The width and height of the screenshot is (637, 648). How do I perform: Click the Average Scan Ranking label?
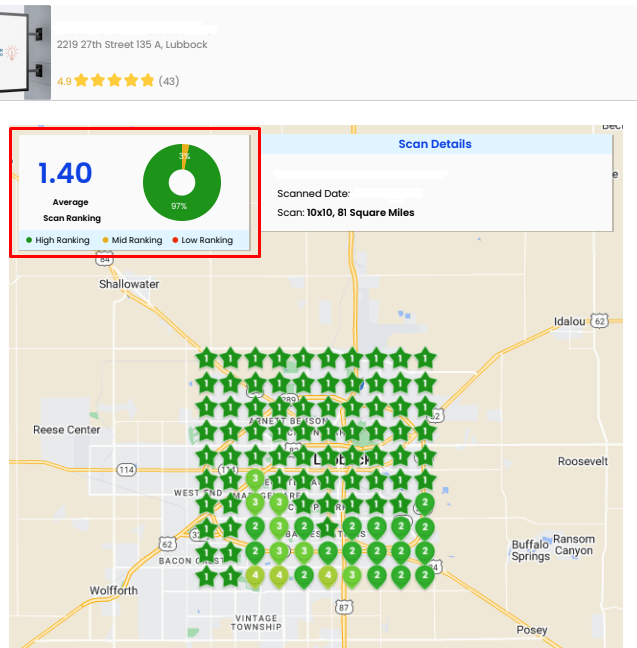pyautogui.click(x=72, y=210)
